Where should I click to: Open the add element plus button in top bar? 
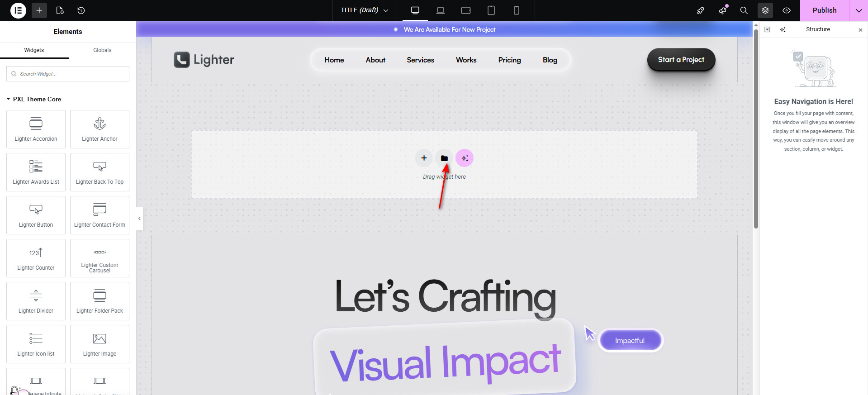pyautogui.click(x=39, y=10)
